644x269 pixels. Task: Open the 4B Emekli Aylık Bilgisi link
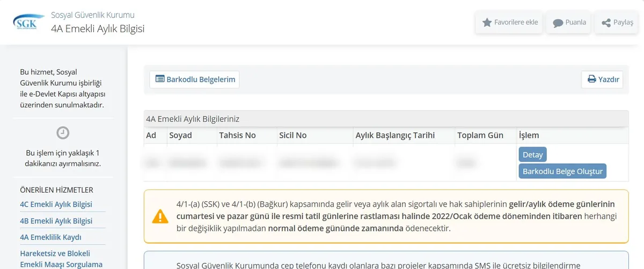click(56, 221)
